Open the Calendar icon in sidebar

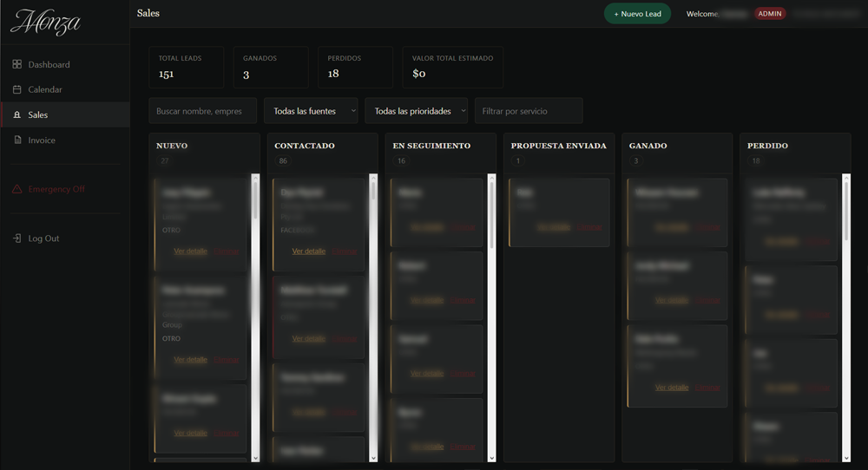(17, 89)
